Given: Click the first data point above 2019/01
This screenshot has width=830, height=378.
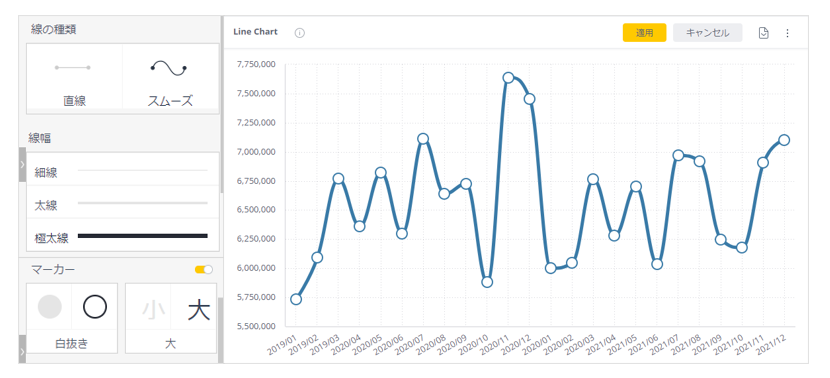Looking at the screenshot, I should pyautogui.click(x=296, y=299).
